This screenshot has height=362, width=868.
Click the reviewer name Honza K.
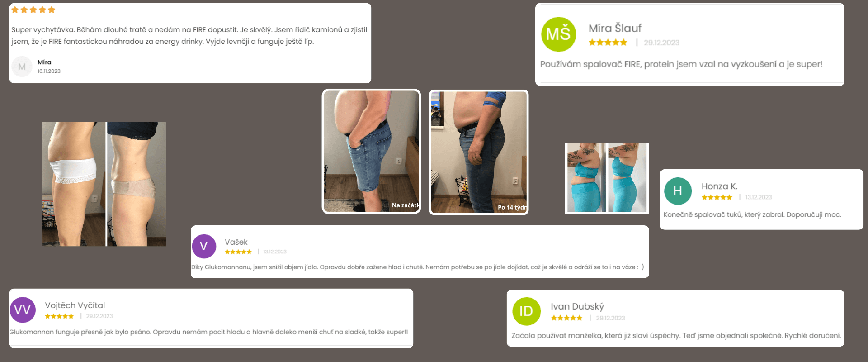click(x=719, y=186)
